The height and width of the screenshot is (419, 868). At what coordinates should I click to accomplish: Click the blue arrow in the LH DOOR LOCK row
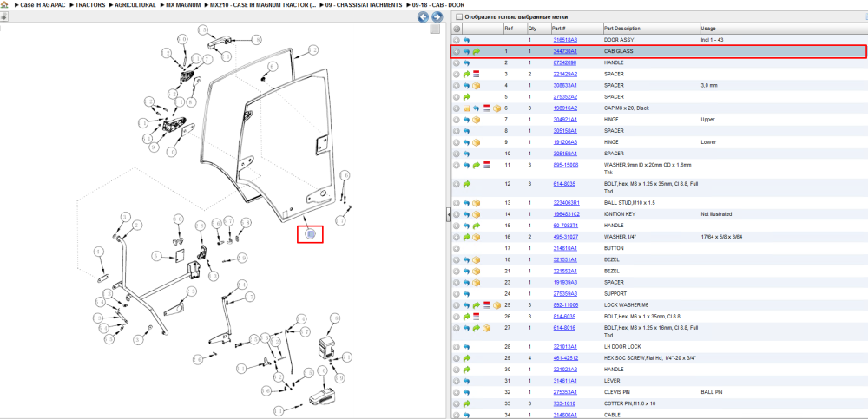pyautogui.click(x=466, y=347)
